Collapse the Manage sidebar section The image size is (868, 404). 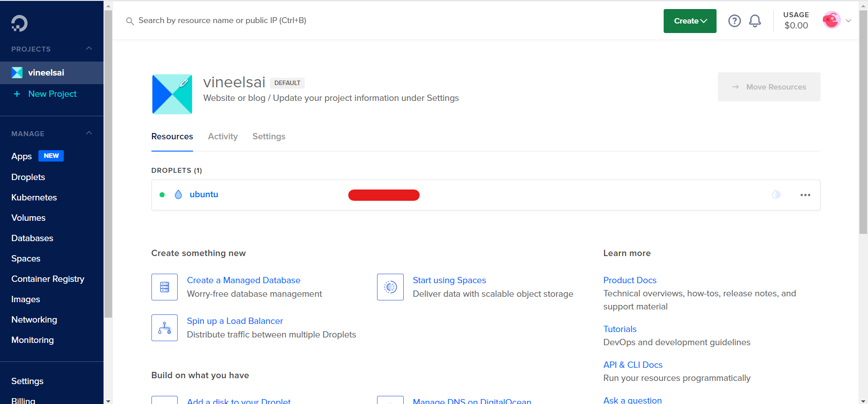tap(89, 133)
